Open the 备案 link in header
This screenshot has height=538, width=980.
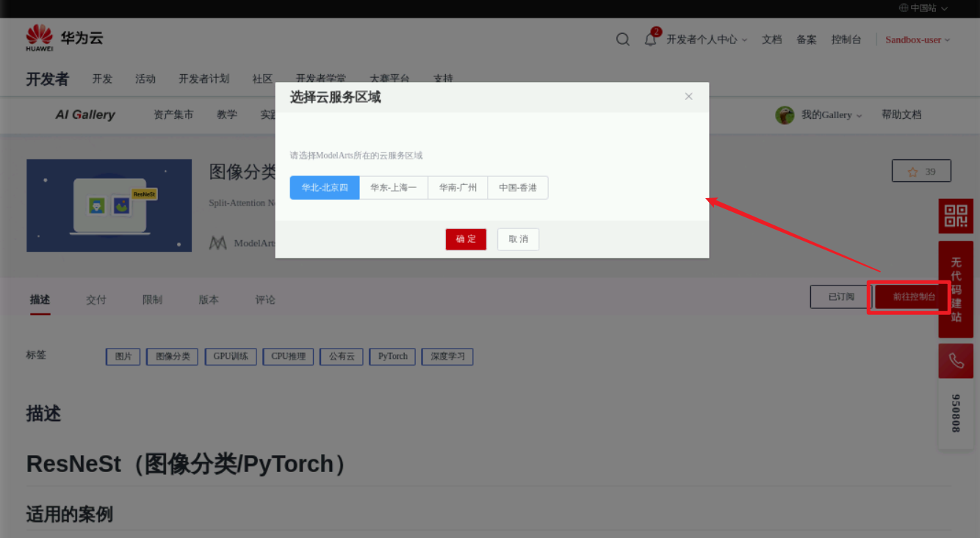pyautogui.click(x=807, y=40)
